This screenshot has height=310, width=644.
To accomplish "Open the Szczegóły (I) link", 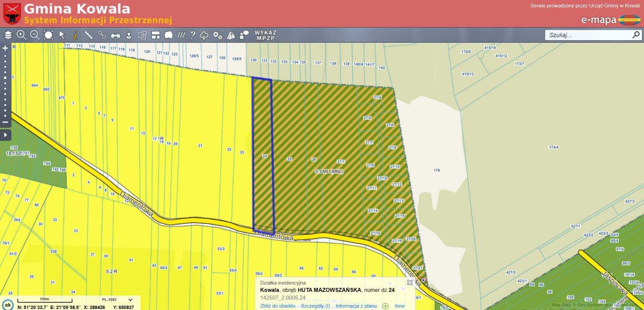I will tap(315, 305).
